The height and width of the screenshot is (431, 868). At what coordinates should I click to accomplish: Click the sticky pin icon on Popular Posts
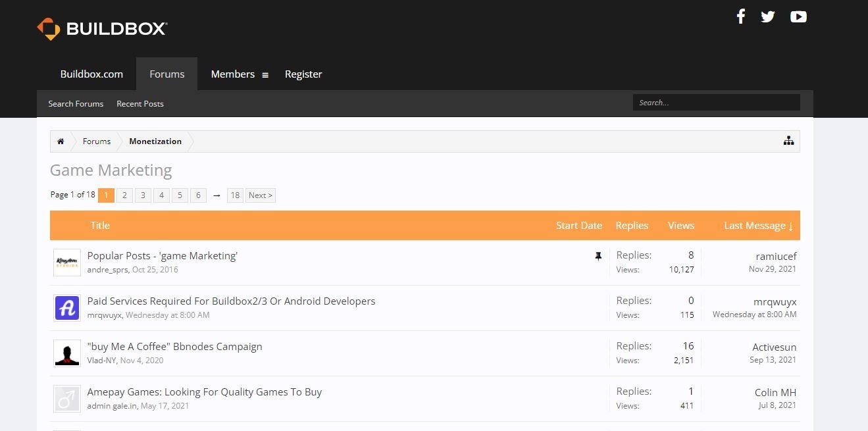598,256
